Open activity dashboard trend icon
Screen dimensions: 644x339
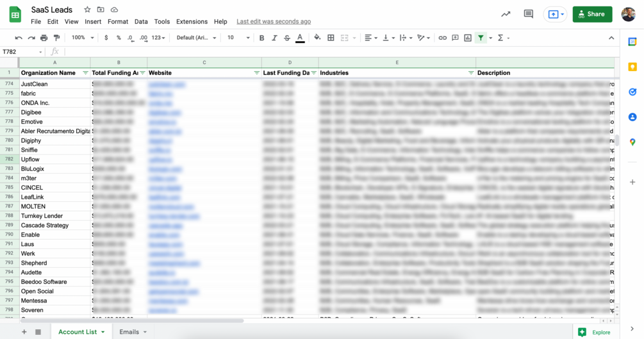click(x=506, y=14)
